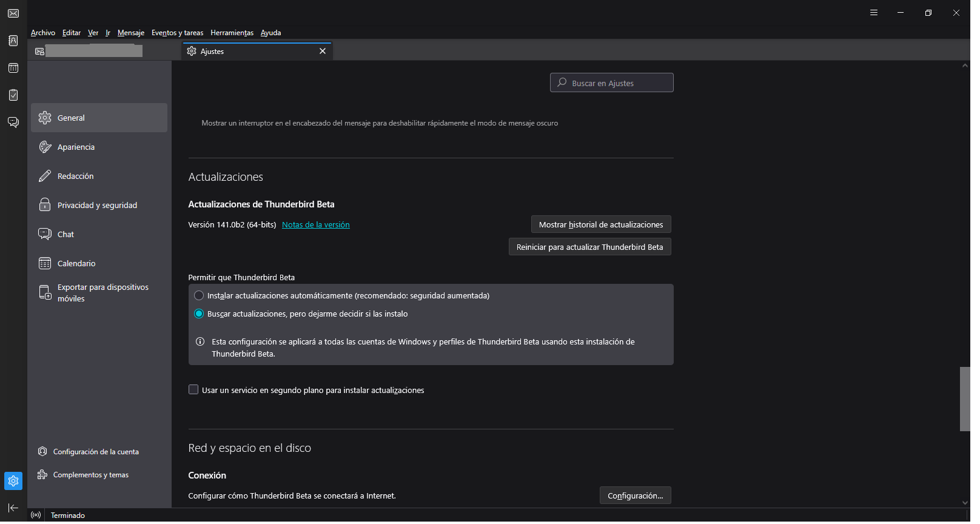The height and width of the screenshot is (524, 980).
Task: Enable background service for installing updates
Action: 193,390
